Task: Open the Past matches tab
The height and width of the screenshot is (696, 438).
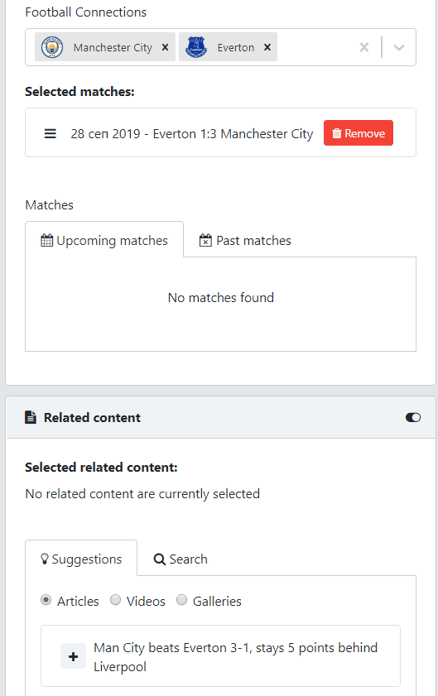Action: click(x=245, y=240)
